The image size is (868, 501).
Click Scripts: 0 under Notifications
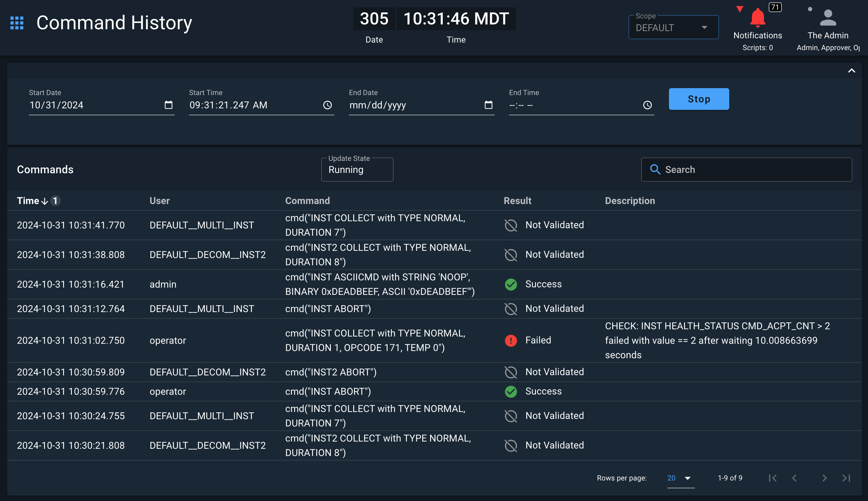(757, 47)
